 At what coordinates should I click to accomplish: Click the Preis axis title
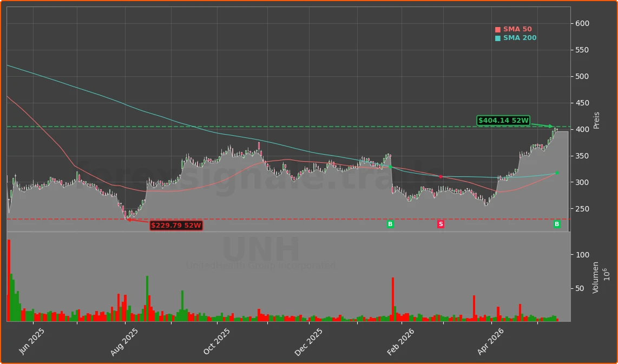596,120
